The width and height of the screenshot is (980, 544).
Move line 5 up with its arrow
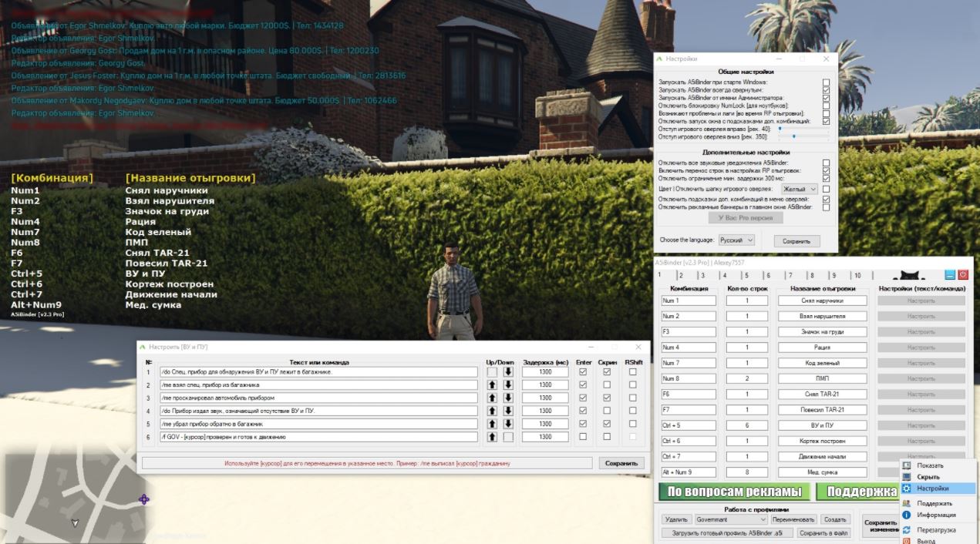(x=492, y=424)
